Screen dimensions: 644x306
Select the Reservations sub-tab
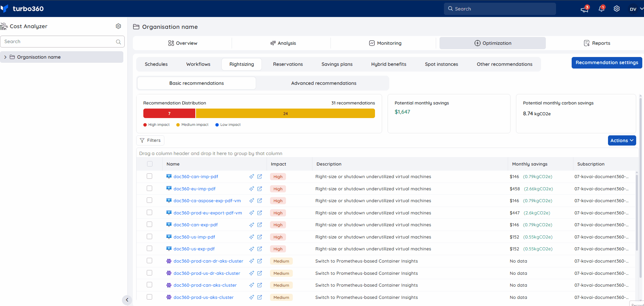tap(288, 64)
